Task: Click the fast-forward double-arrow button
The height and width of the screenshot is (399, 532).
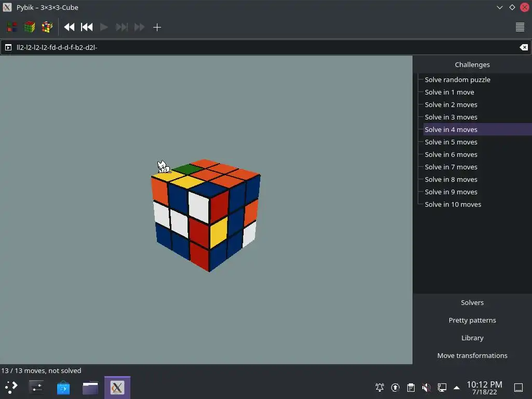Action: coord(139,27)
